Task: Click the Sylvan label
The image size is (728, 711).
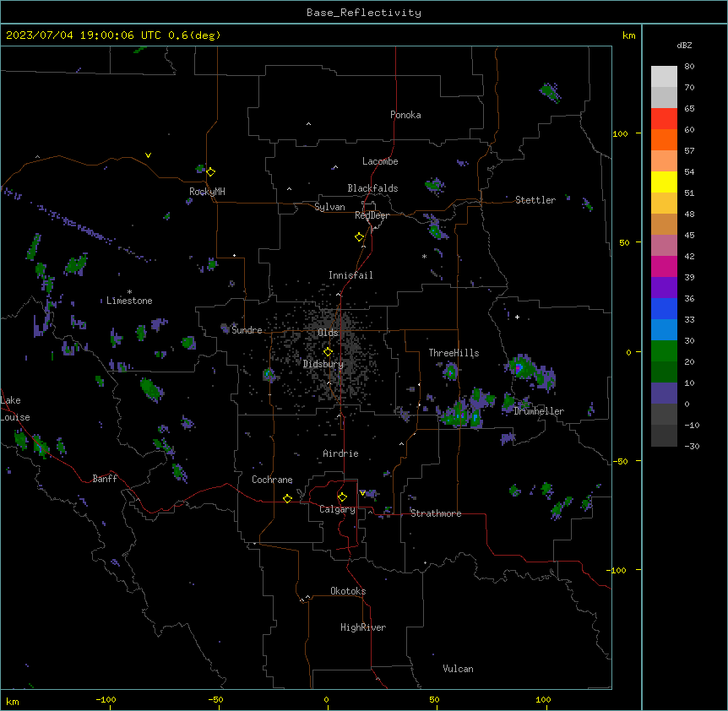Action: tap(329, 207)
